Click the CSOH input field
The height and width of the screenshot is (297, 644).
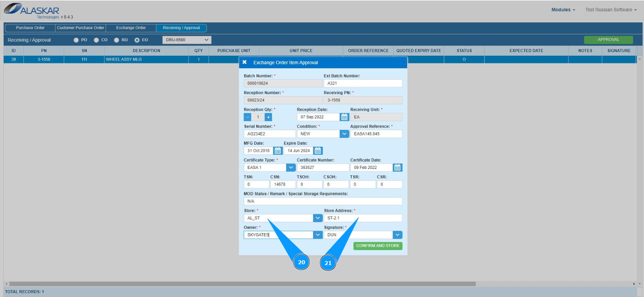[x=336, y=184]
